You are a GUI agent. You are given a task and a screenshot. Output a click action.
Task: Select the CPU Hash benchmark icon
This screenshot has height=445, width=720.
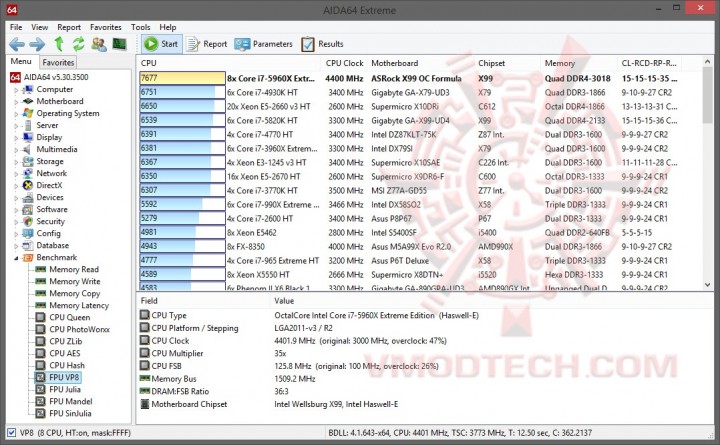coord(41,365)
